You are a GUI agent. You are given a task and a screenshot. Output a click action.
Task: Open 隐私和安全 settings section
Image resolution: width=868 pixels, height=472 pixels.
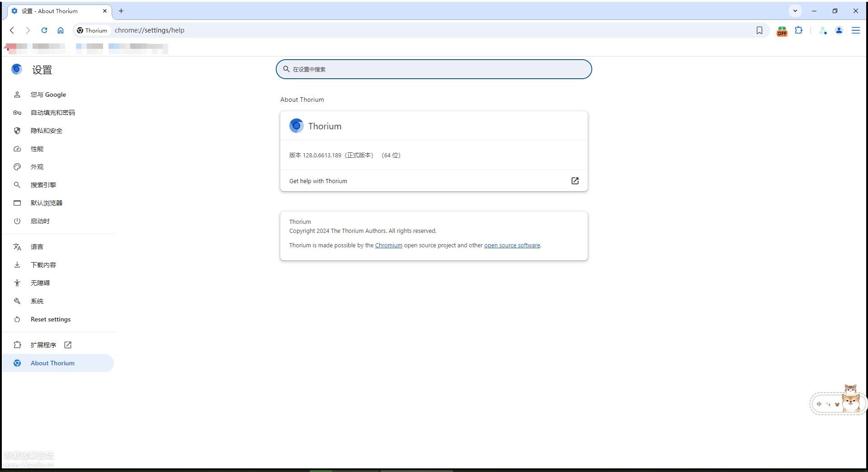58,131
